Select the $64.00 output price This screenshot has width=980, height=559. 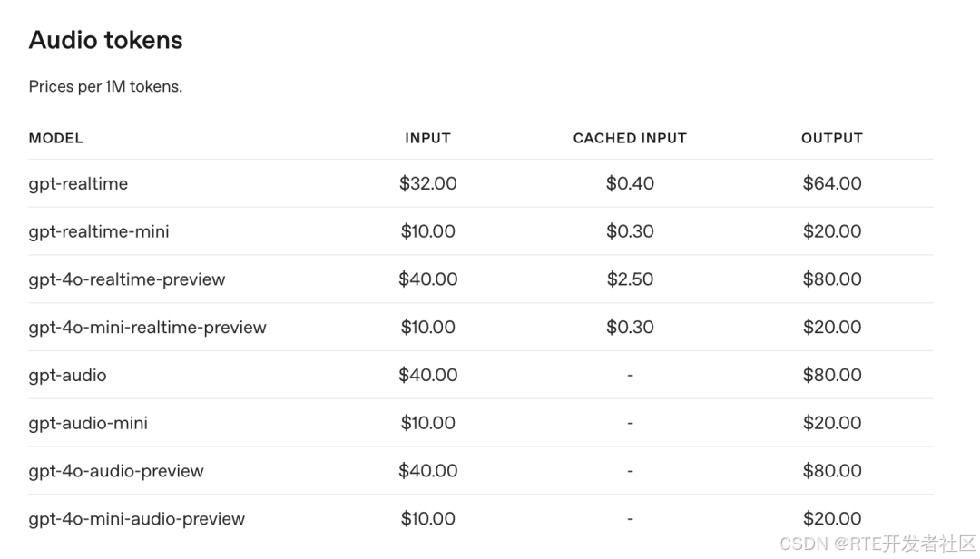pyautogui.click(x=832, y=183)
